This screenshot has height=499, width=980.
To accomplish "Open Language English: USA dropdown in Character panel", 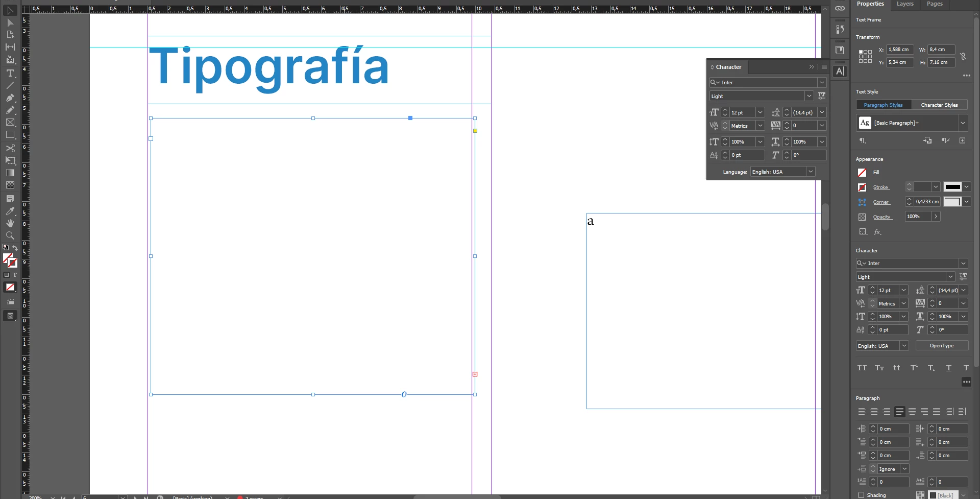I will 811,172.
